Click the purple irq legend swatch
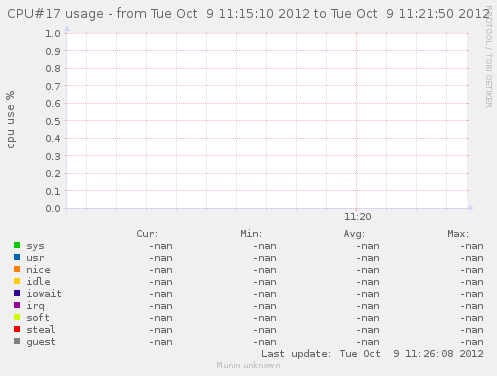The width and height of the screenshot is (497, 376). point(17,305)
